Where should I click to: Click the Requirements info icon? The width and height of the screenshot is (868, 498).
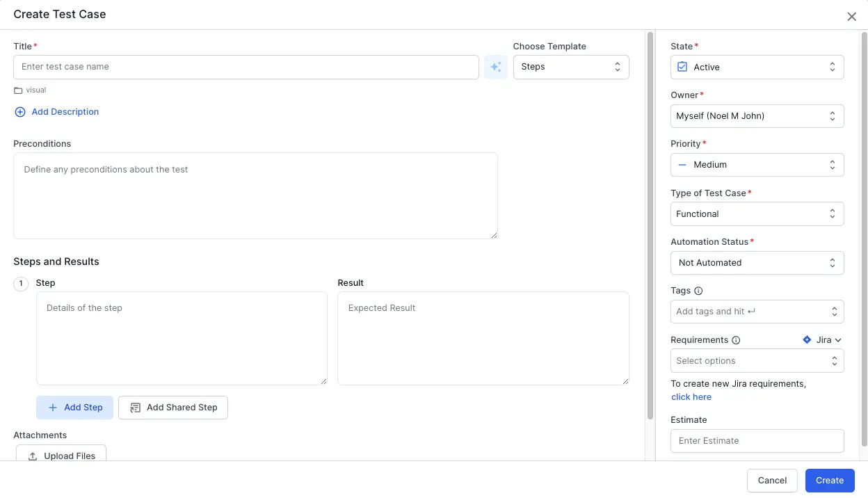736,340
